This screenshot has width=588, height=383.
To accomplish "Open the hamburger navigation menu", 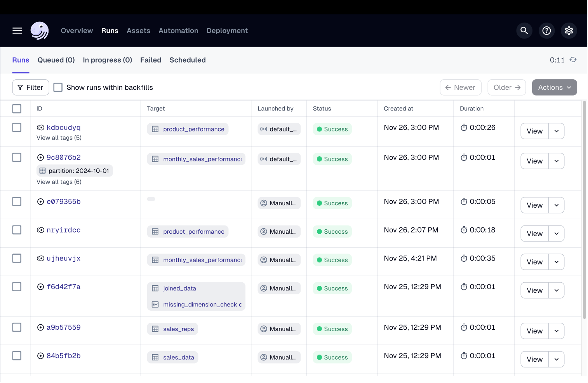I will tap(17, 31).
